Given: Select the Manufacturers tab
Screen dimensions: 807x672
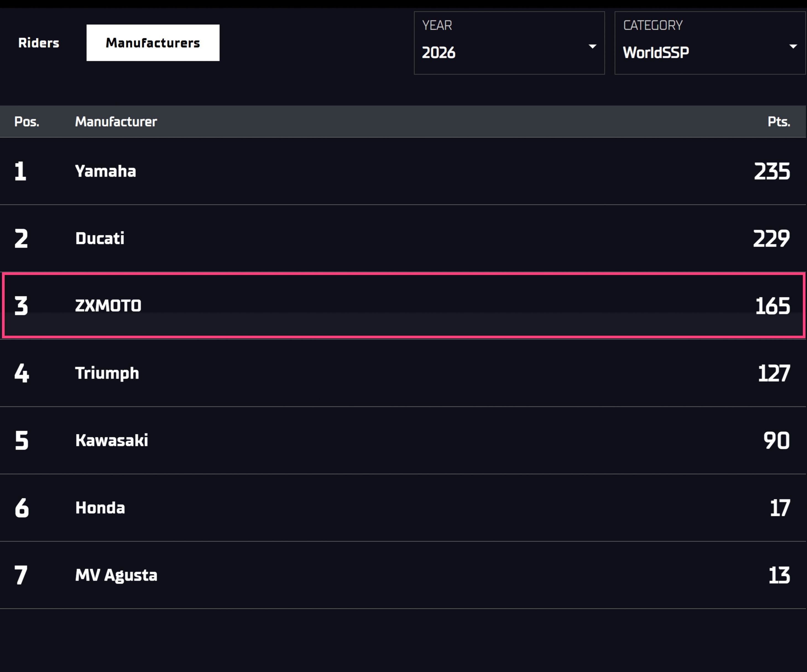Looking at the screenshot, I should tap(153, 43).
